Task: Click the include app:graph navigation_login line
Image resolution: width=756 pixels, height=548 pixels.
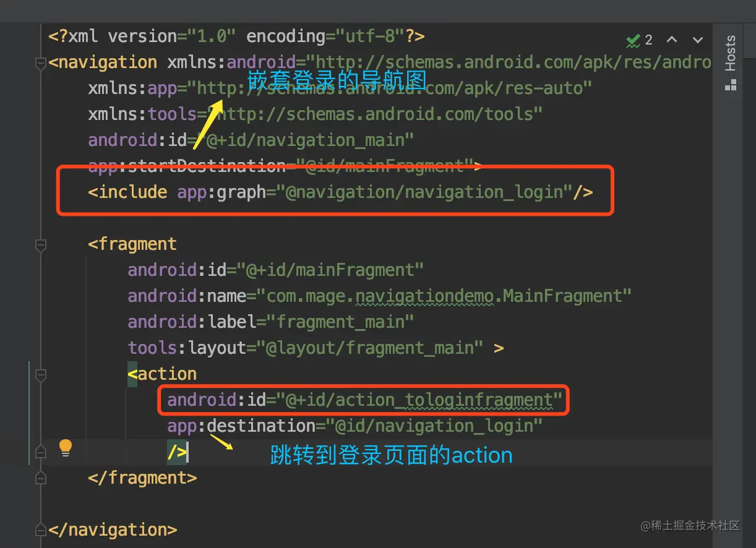Action: (x=341, y=192)
